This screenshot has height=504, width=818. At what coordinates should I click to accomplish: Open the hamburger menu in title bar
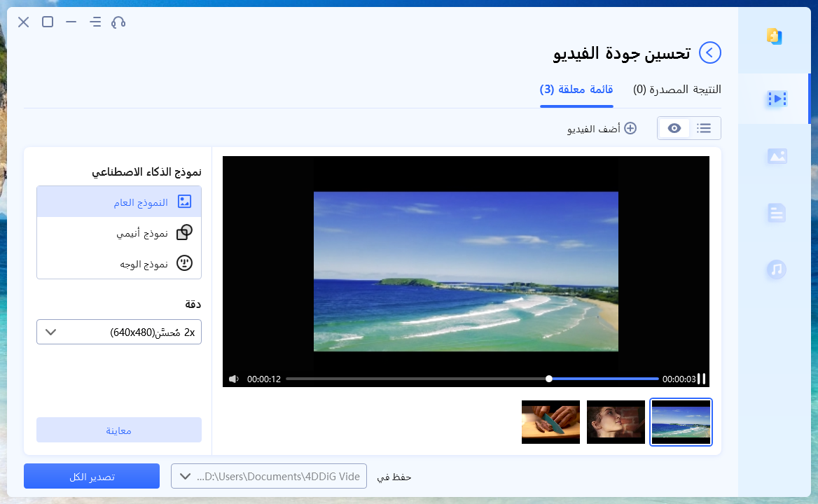(95, 22)
